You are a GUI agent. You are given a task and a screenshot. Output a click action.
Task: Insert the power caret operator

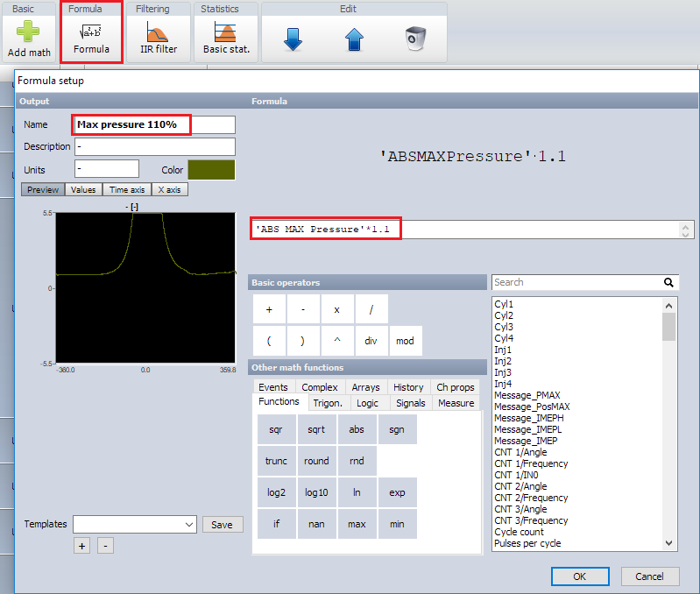(337, 341)
